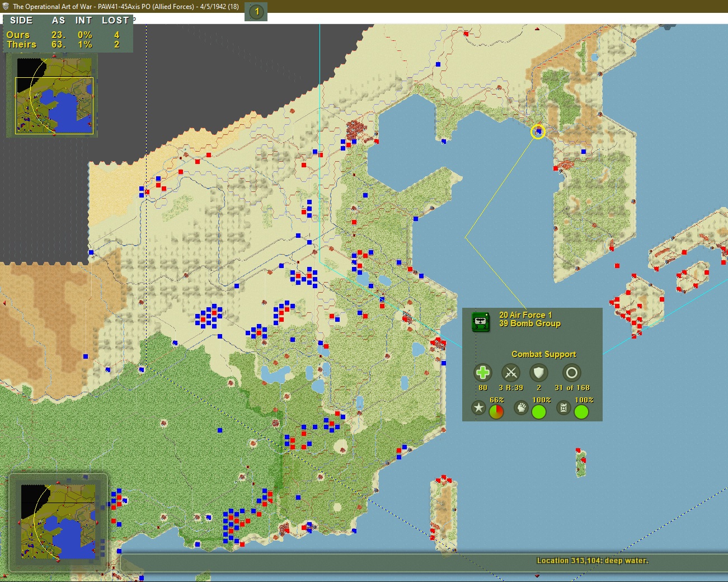Screen dimensions: 728x582
Task: Click the app icon in title bar
Action: click(6, 6)
